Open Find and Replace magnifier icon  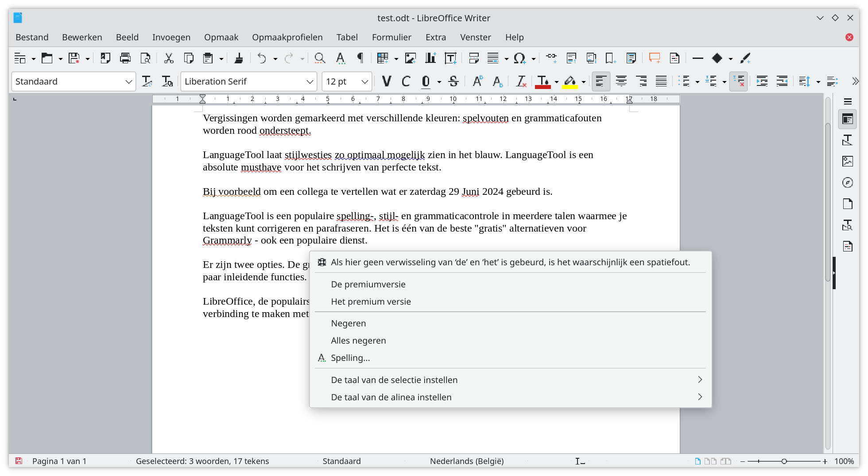(x=320, y=58)
